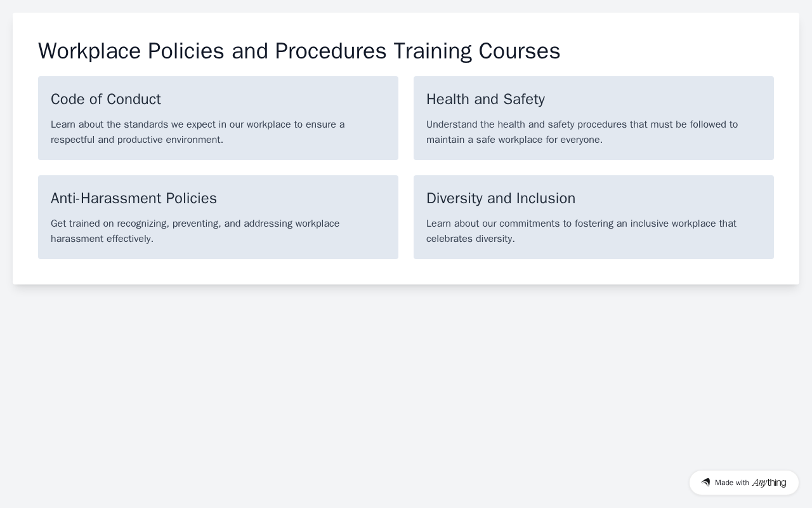
Task: Click the Anti-Harassment description paragraph
Action: pyautogui.click(x=195, y=231)
